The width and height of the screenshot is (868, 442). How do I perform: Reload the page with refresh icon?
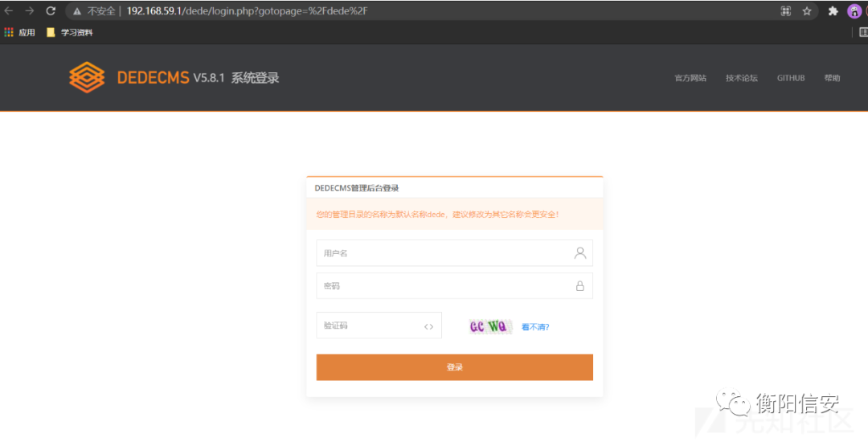point(51,10)
